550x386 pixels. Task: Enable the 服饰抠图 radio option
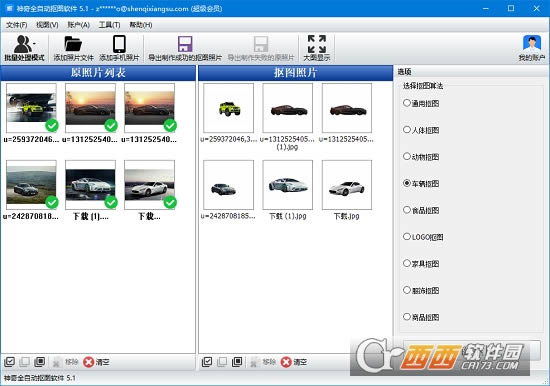pos(421,290)
